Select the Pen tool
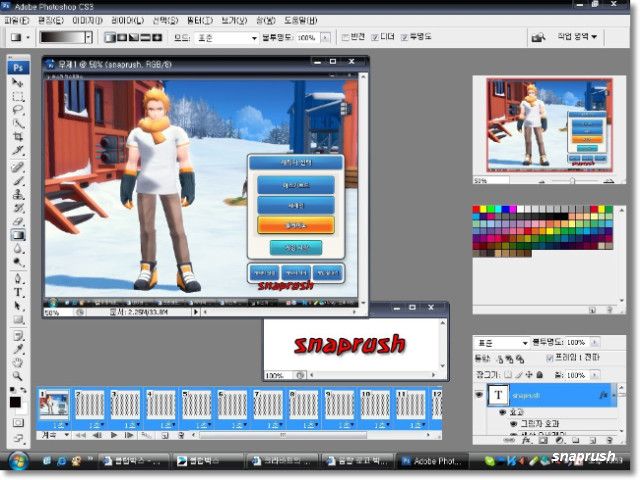 tap(18, 279)
